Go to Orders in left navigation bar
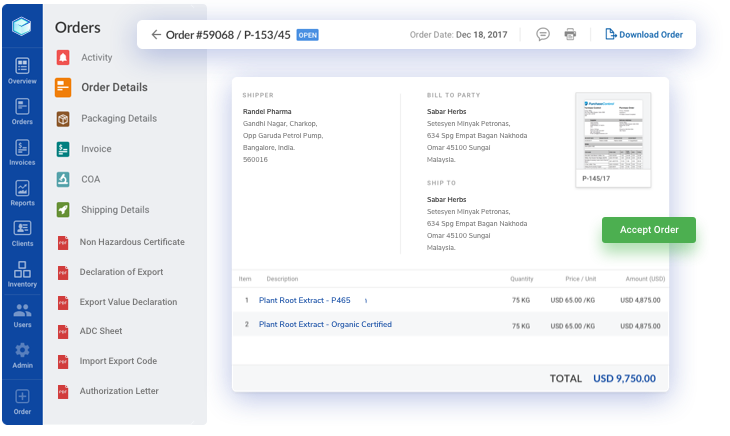The image size is (730, 436). coord(22,112)
